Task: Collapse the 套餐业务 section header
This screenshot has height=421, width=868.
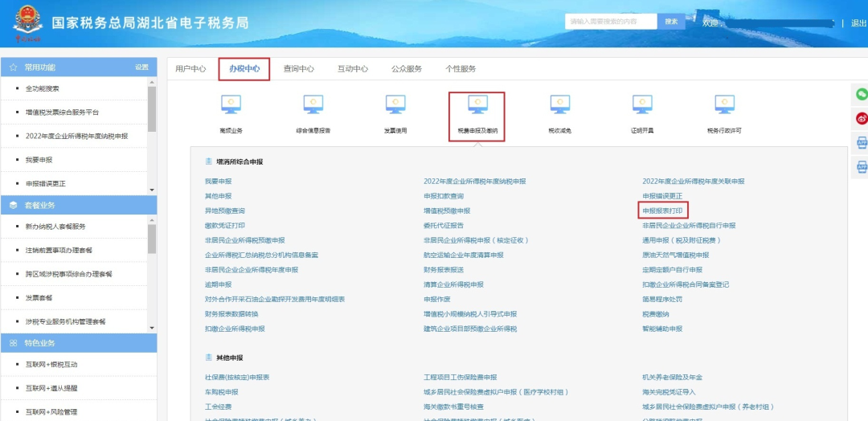Action: click(x=78, y=205)
